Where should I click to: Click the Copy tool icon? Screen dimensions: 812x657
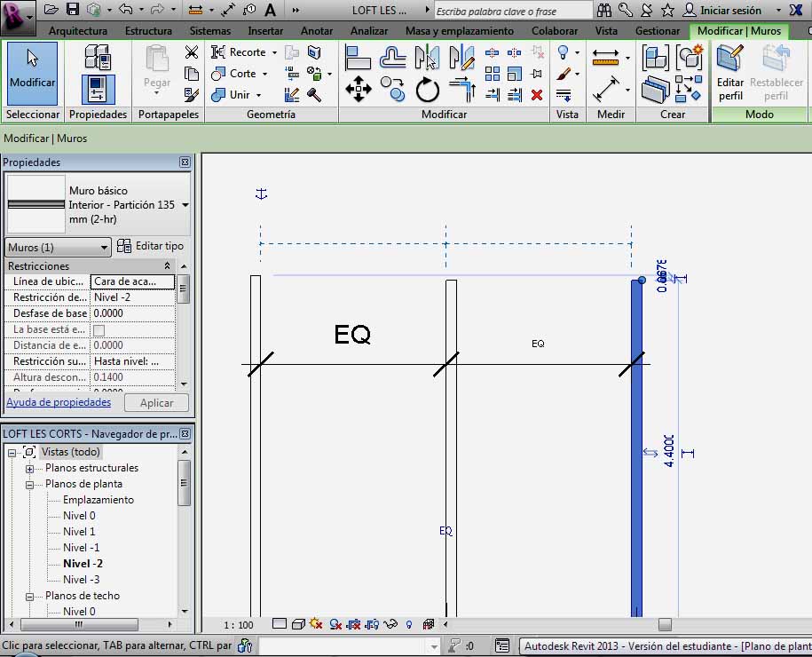(392, 86)
